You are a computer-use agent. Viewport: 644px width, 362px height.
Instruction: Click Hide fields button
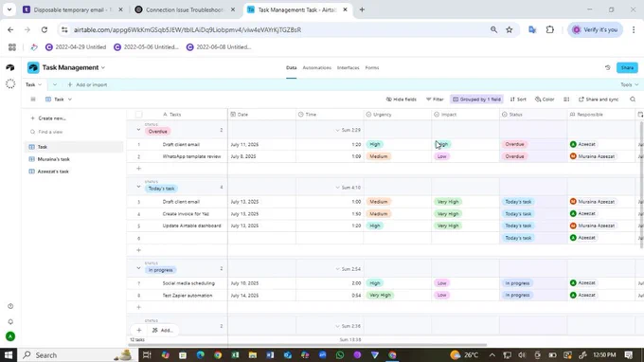point(402,99)
